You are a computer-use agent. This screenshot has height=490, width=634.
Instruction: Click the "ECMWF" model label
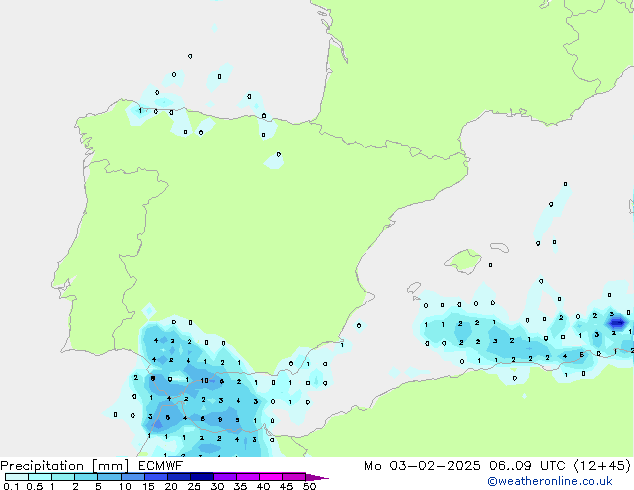click(160, 466)
